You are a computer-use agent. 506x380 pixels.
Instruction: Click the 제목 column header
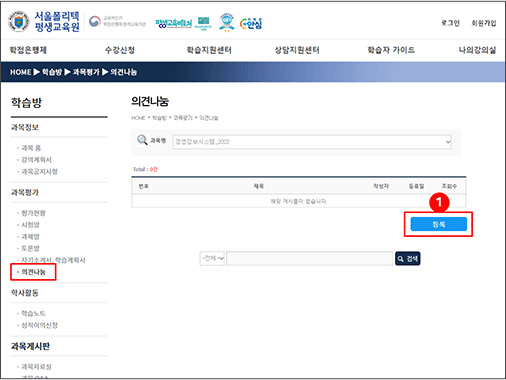[259, 186]
